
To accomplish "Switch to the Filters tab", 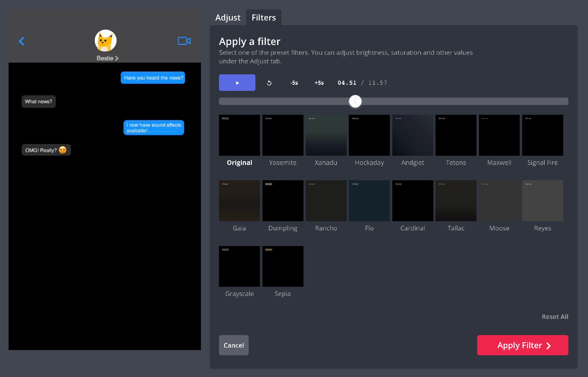I will pos(263,17).
